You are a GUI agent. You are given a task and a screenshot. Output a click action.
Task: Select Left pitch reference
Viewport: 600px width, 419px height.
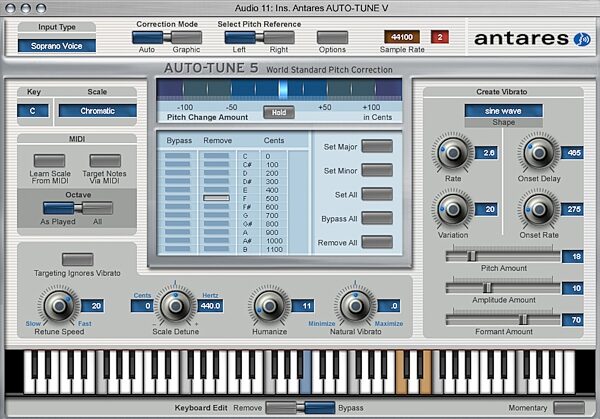[240, 37]
